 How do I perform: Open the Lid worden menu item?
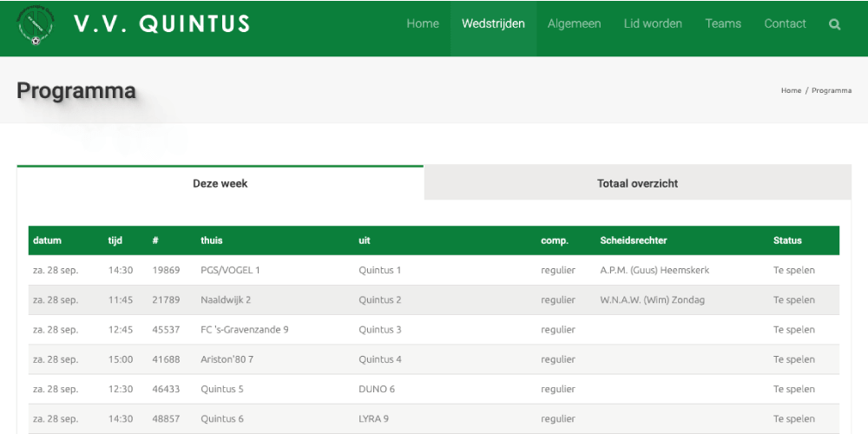click(653, 23)
